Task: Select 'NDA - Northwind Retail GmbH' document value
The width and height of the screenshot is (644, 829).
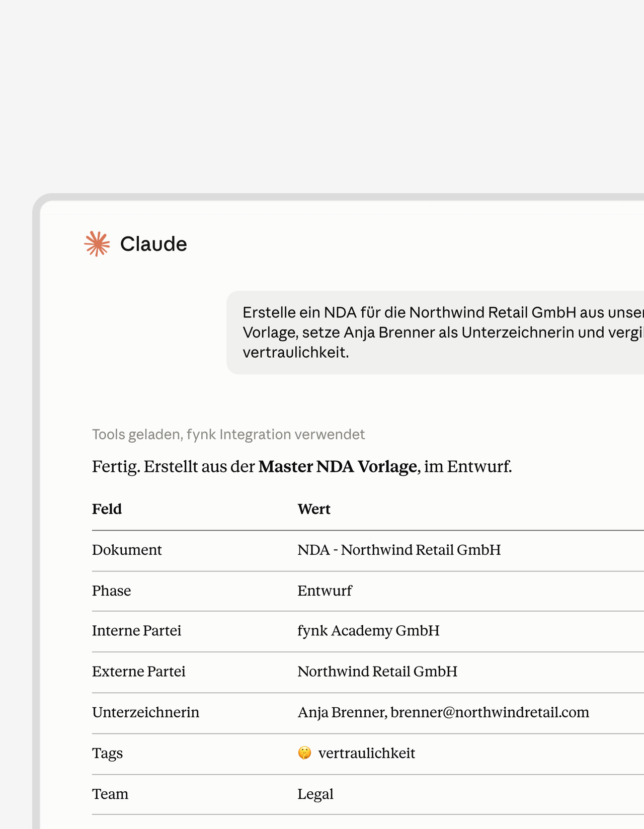Action: click(399, 550)
